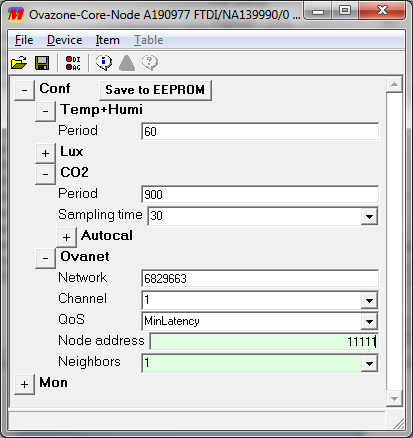Click the M application icon in title bar
The height and width of the screenshot is (438, 413).
point(16,15)
